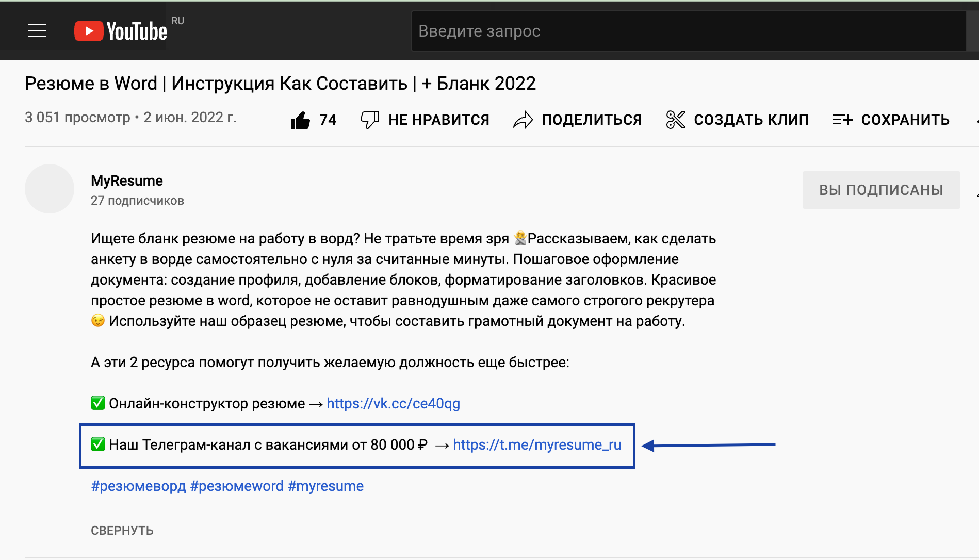Open the #резюмеворд hashtag
Image resolution: width=979 pixels, height=560 pixels.
click(138, 486)
